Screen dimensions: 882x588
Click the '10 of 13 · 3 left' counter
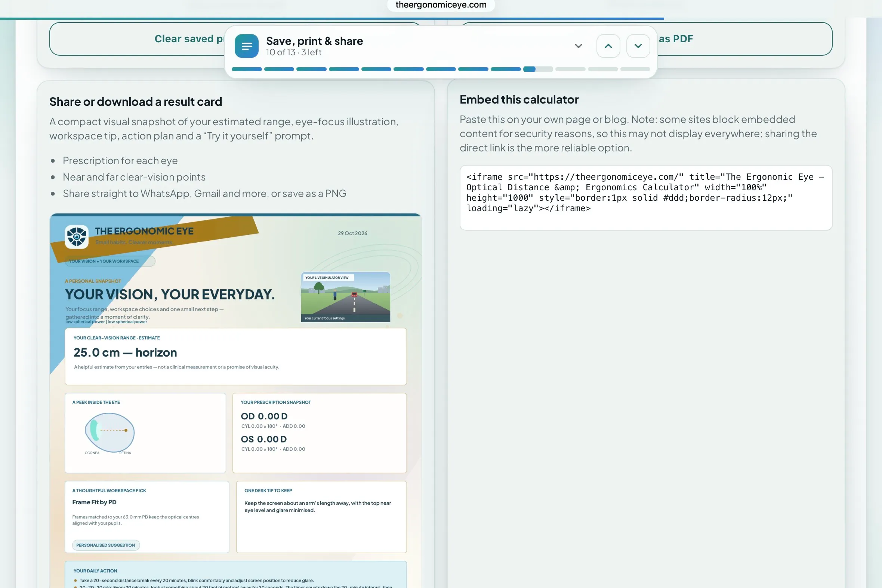pyautogui.click(x=293, y=52)
